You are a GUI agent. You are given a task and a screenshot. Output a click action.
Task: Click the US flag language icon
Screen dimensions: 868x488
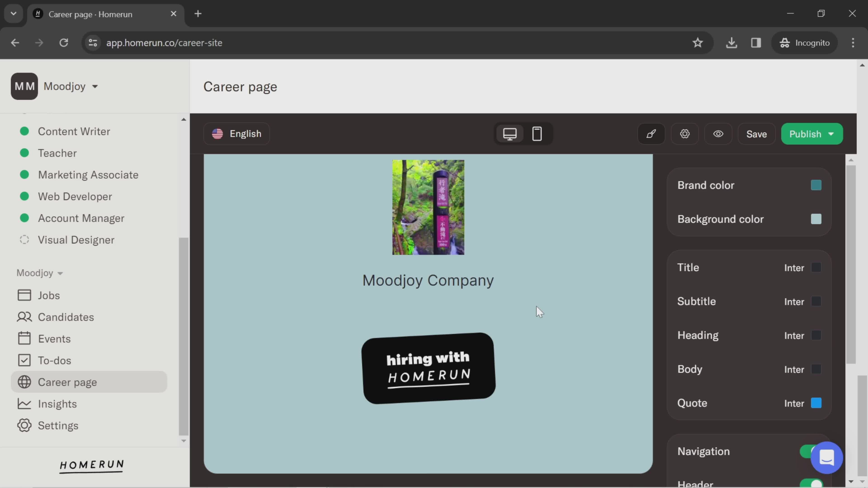pos(217,134)
